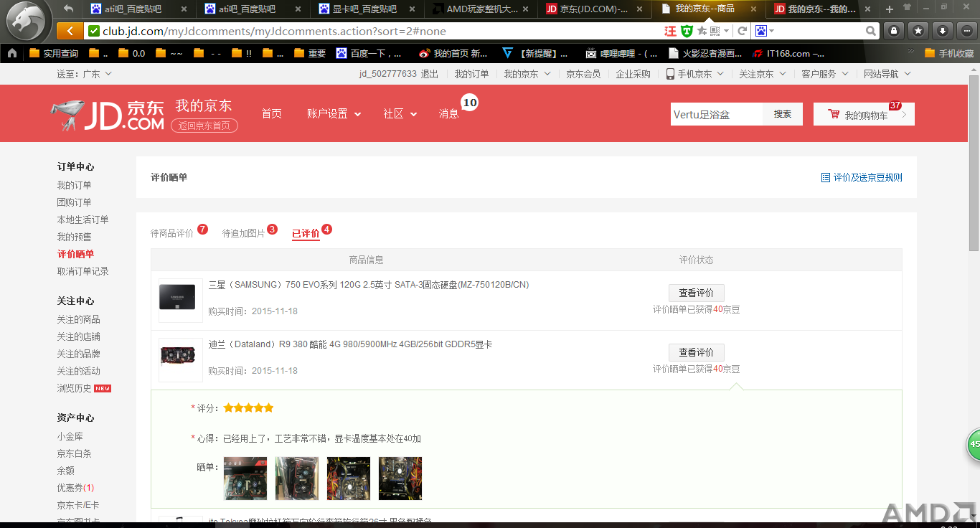This screenshot has height=528, width=980.
Task: Switch to the AMD玩家整机大... browser tab
Action: [x=481, y=9]
